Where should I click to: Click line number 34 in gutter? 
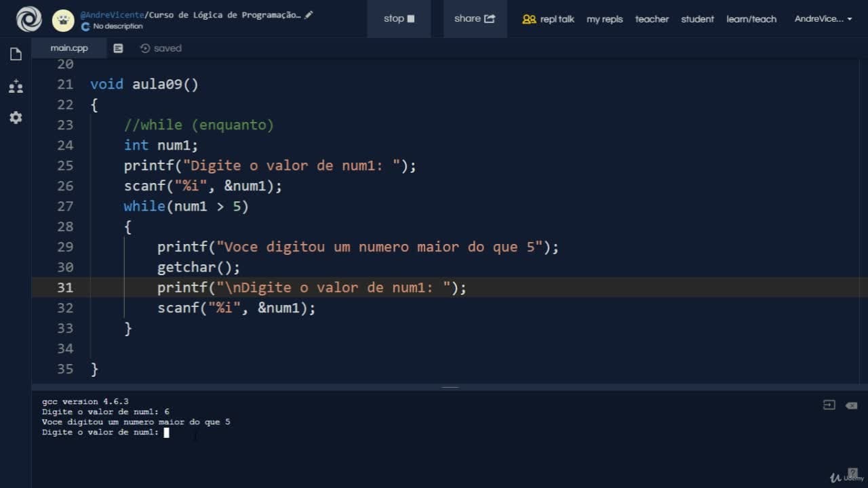[x=64, y=348]
